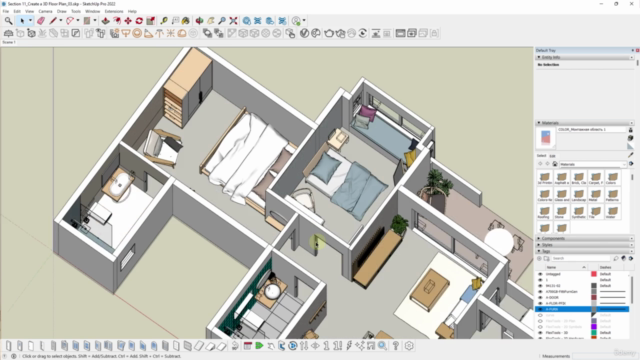Viewport: 640px width, 360px height.
Task: Activate the Select arrow tool
Action: coord(22,21)
